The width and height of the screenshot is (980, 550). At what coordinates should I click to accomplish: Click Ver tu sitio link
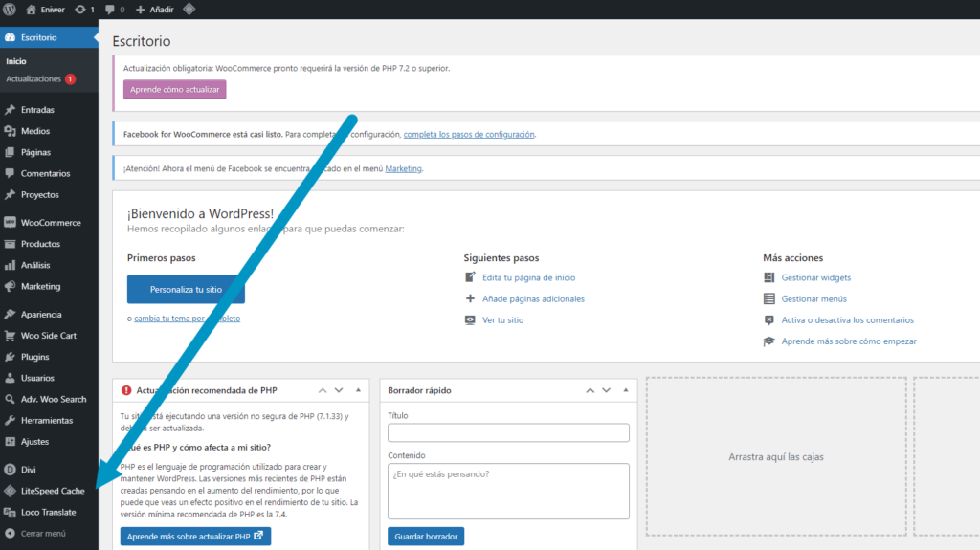coord(502,320)
